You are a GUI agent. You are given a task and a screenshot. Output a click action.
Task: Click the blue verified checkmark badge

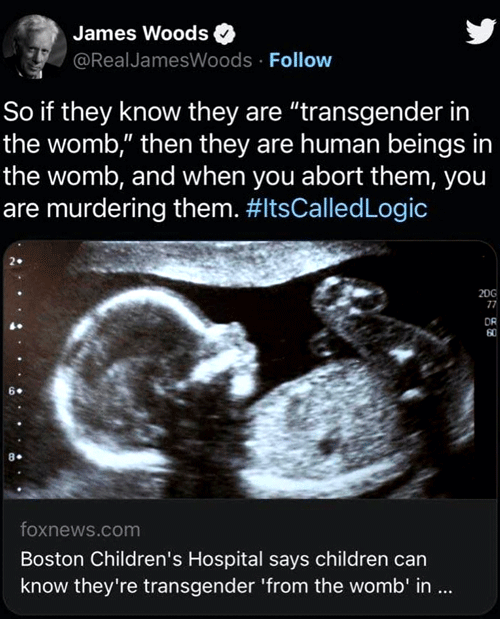(225, 35)
